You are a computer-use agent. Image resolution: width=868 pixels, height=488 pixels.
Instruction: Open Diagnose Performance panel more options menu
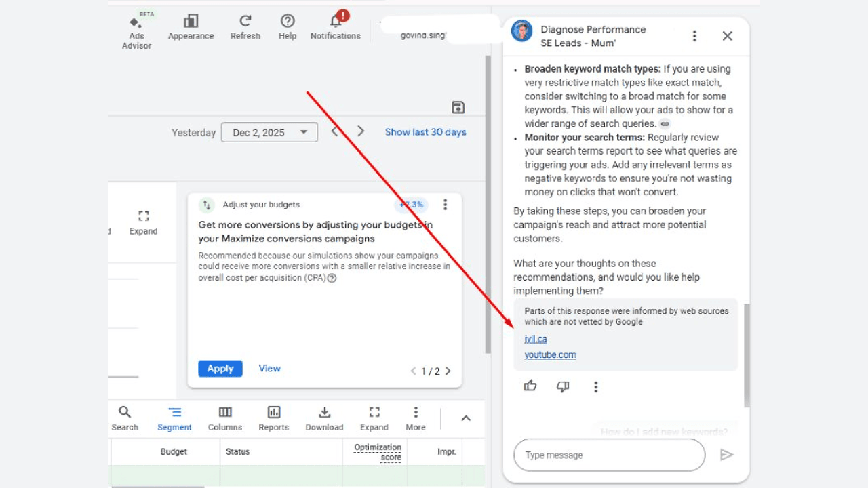(x=694, y=36)
